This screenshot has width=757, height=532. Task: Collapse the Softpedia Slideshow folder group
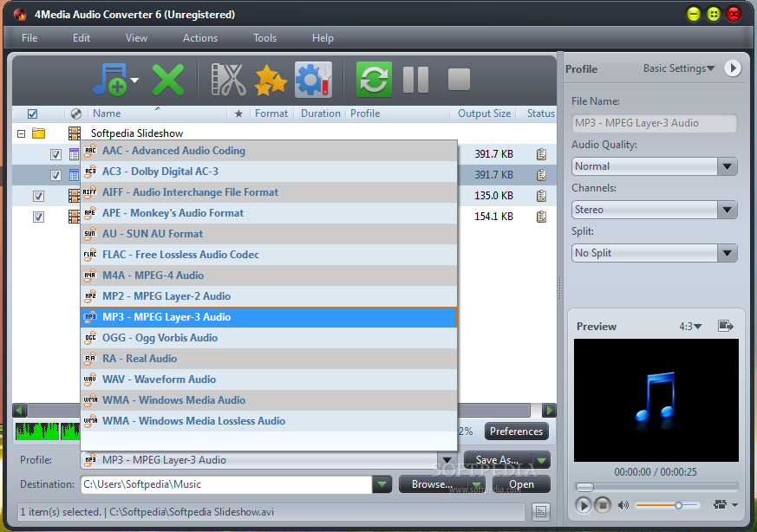21,133
